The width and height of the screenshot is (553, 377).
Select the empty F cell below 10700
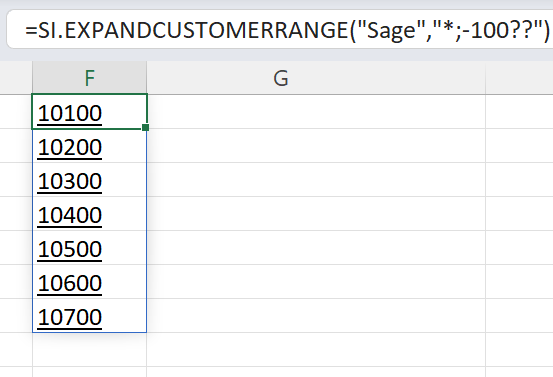coord(90,349)
